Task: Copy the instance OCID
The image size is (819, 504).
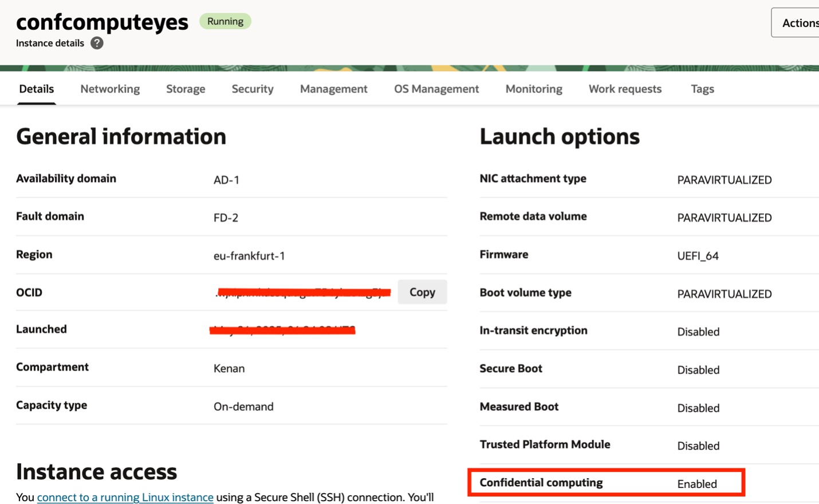Action: click(x=422, y=292)
